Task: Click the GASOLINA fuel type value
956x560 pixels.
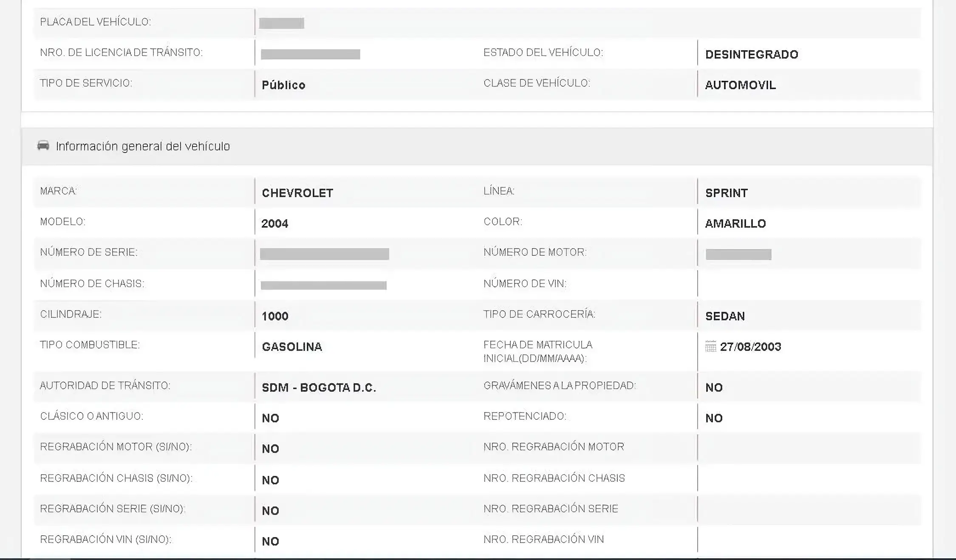Action: pyautogui.click(x=292, y=347)
